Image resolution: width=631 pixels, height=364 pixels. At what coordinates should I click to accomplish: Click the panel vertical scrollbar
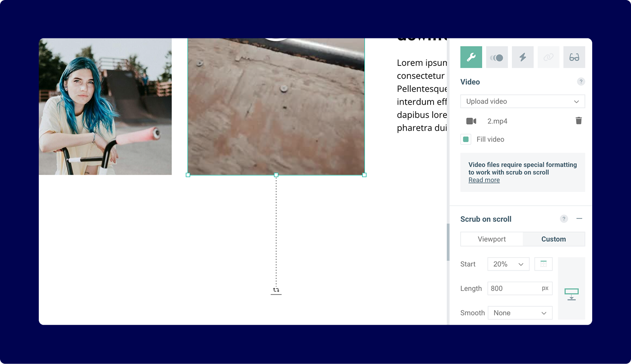click(x=448, y=242)
